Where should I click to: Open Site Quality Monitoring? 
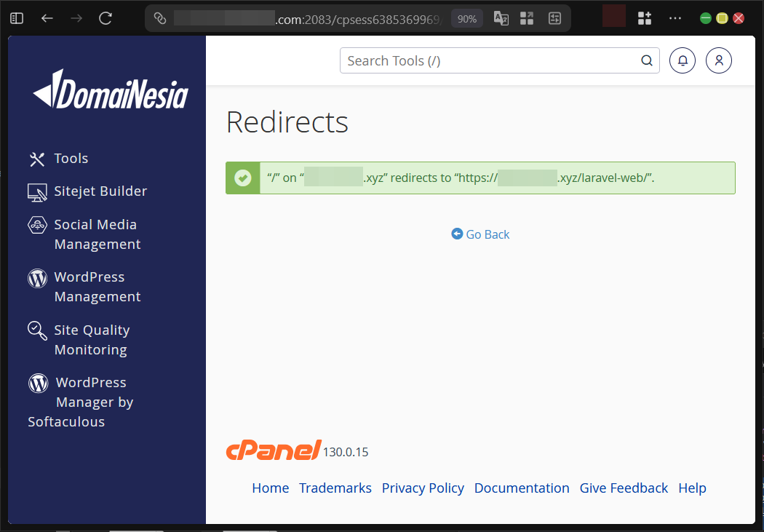(x=92, y=339)
